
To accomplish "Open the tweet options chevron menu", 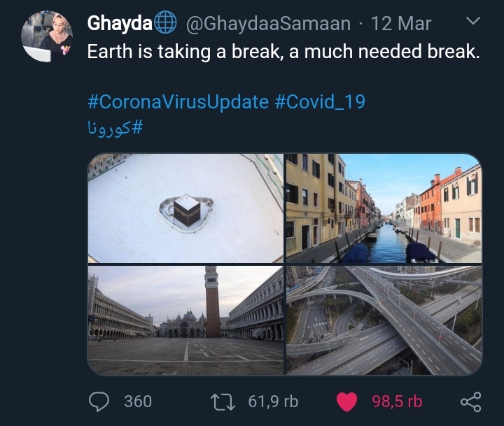I will 473,21.
